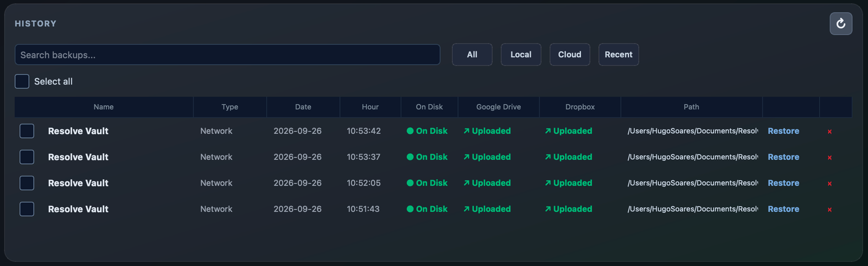Click the Name column header
The image size is (868, 266).
[104, 107]
